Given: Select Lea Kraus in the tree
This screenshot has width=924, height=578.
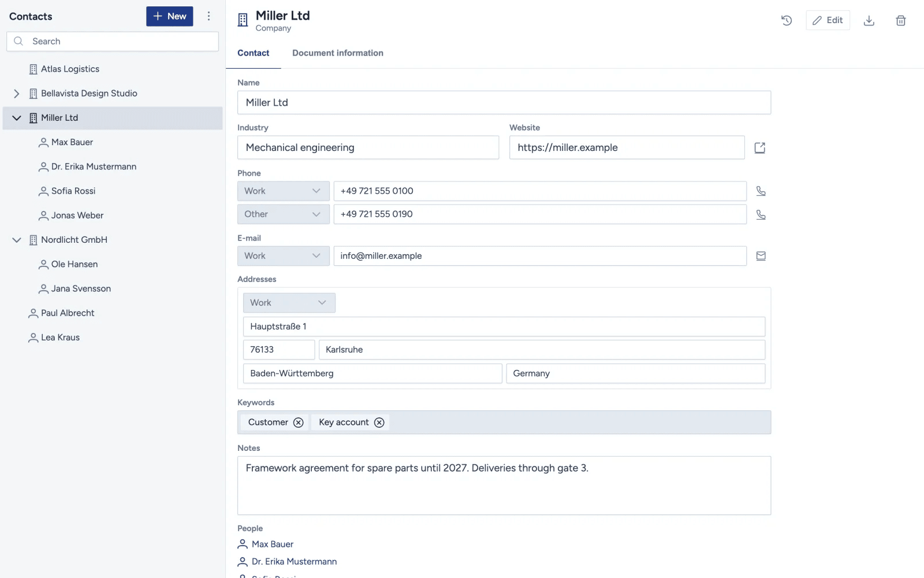Looking at the screenshot, I should click(113, 338).
